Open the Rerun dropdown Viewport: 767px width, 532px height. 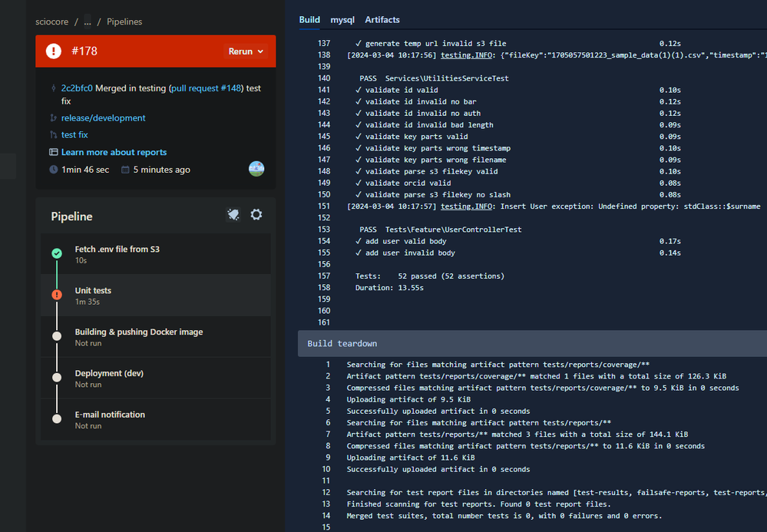(x=246, y=51)
